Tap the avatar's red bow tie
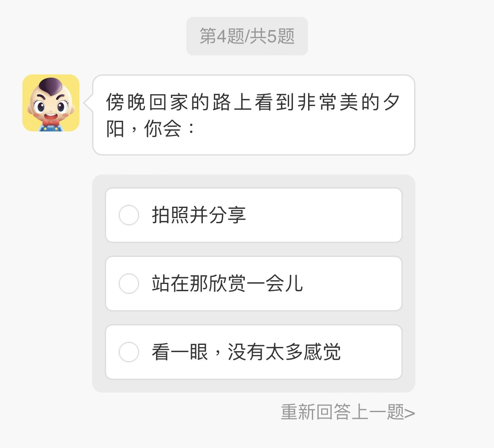This screenshot has width=494, height=448. pyautogui.click(x=52, y=124)
